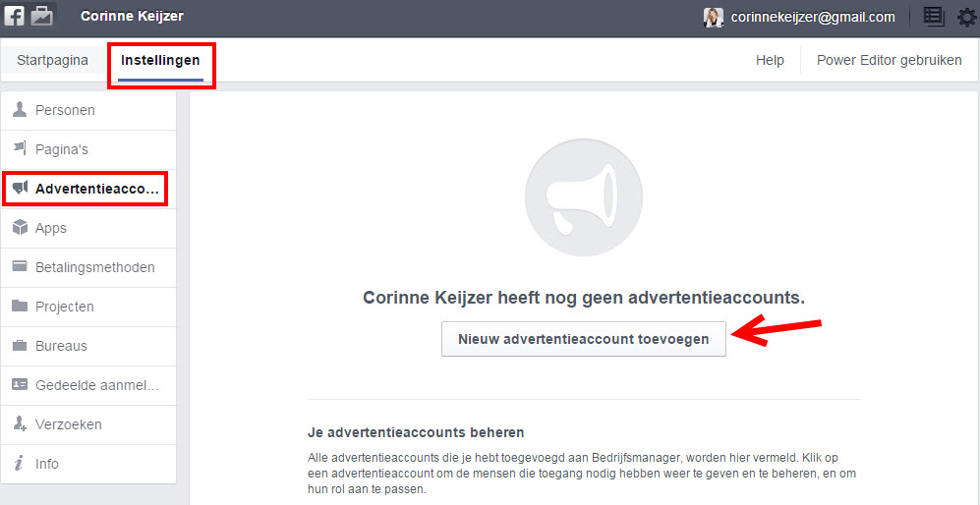Screen dimensions: 980x505
Task: Open Apps in the sidebar
Action: click(88, 228)
